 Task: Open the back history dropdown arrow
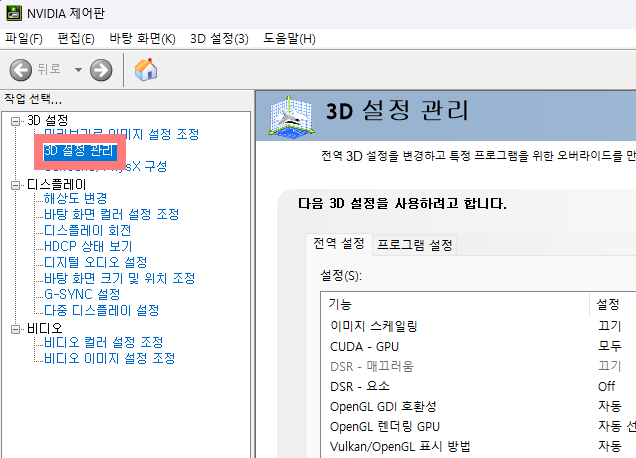[x=78, y=70]
